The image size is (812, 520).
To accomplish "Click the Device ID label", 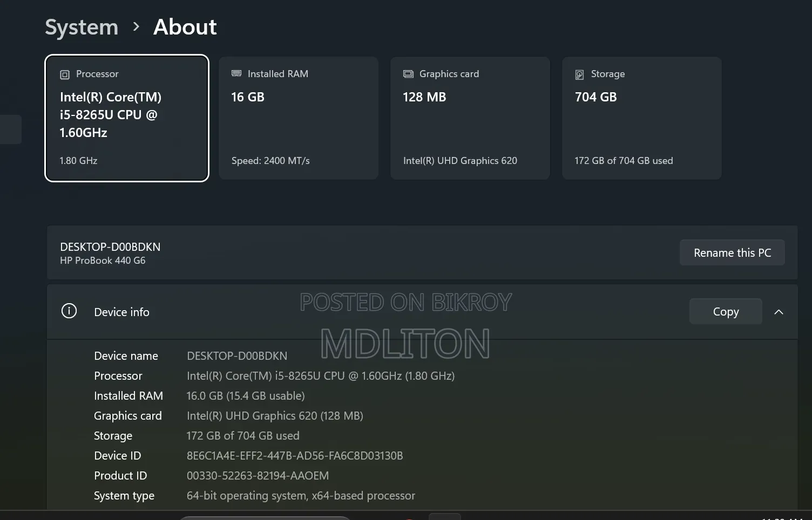I will [117, 456].
